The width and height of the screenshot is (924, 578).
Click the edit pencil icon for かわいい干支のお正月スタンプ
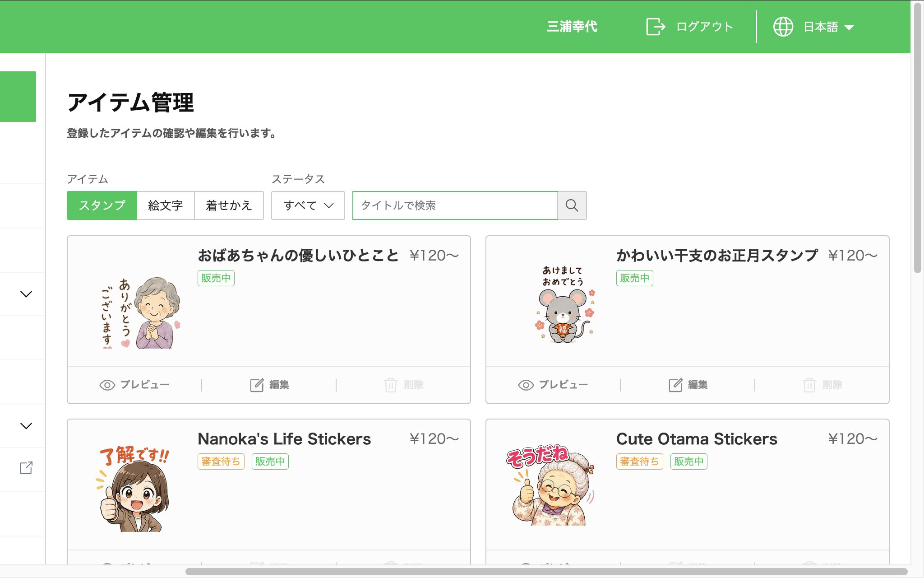[675, 385]
